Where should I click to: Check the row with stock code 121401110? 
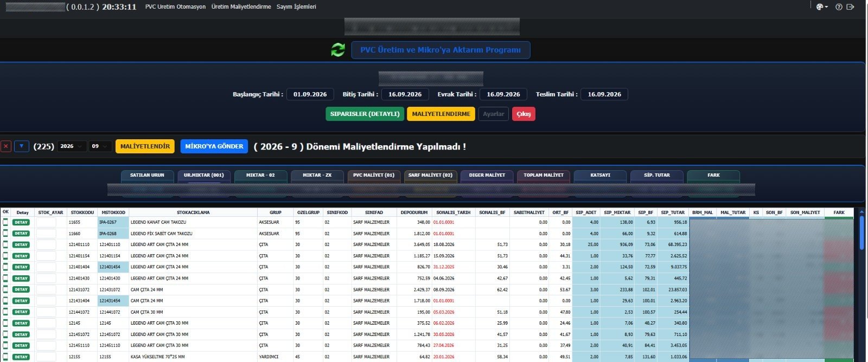[x=5, y=244]
